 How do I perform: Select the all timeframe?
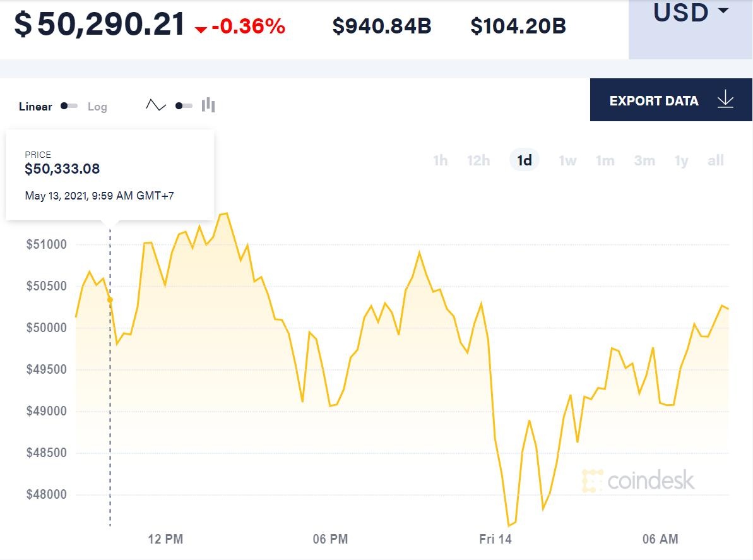(715, 160)
